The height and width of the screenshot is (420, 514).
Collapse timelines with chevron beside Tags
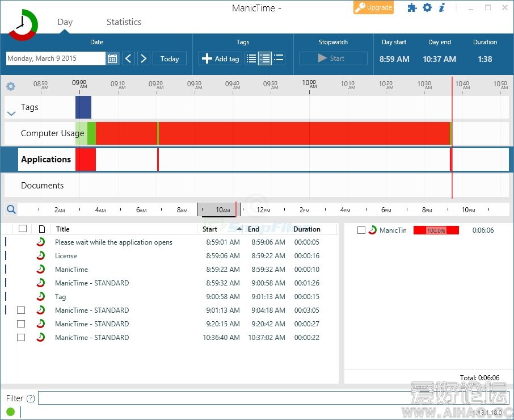coord(11,114)
